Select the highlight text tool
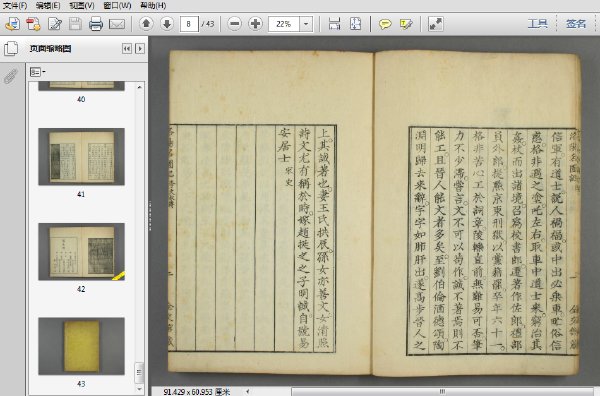 pos(406,24)
